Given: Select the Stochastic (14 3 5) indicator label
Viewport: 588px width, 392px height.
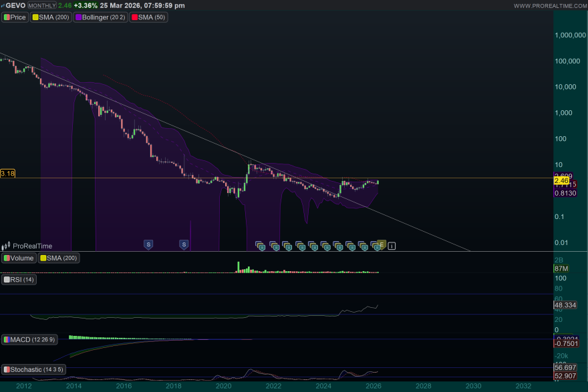Looking at the screenshot, I should click(x=33, y=369).
